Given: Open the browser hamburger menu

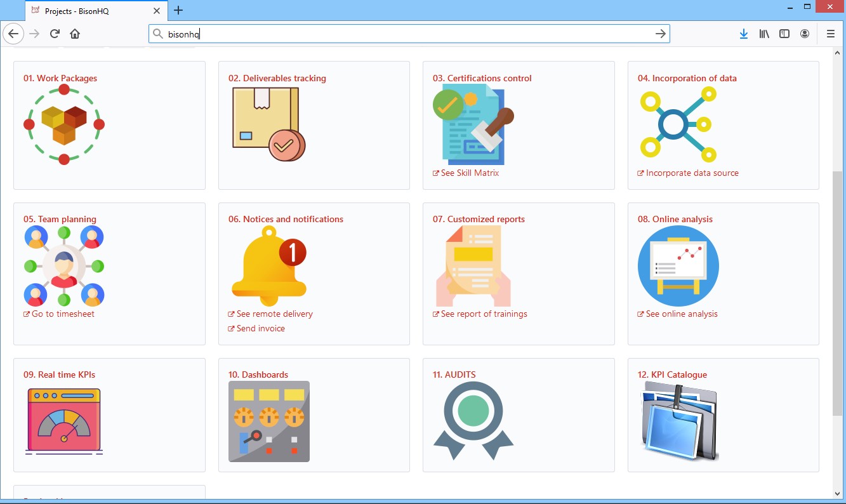Looking at the screenshot, I should click(x=830, y=34).
